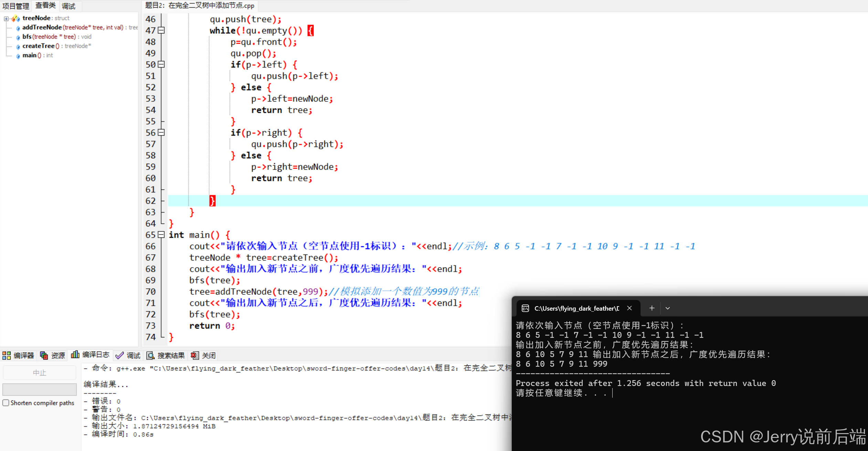Open a new terminal tab with plus

tap(652, 308)
